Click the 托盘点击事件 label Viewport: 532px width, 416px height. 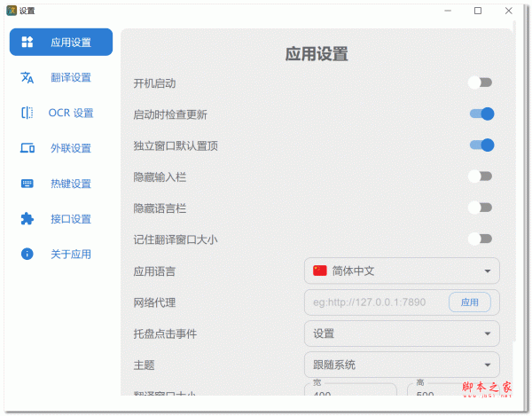165,334
